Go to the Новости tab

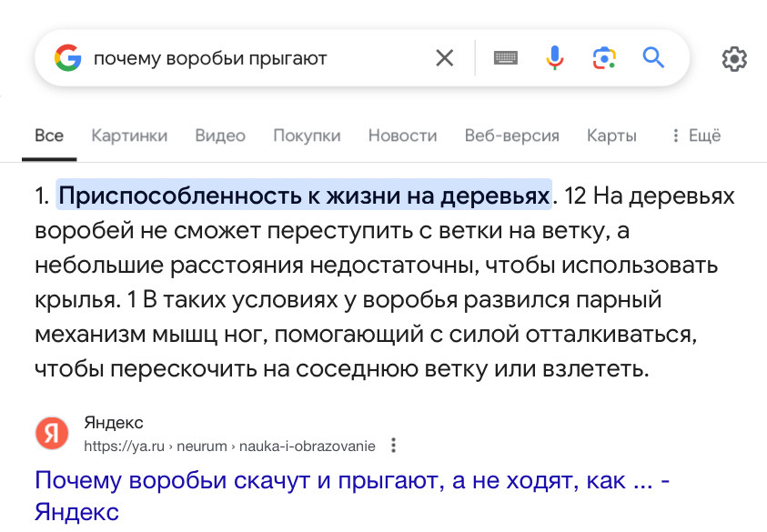402,136
